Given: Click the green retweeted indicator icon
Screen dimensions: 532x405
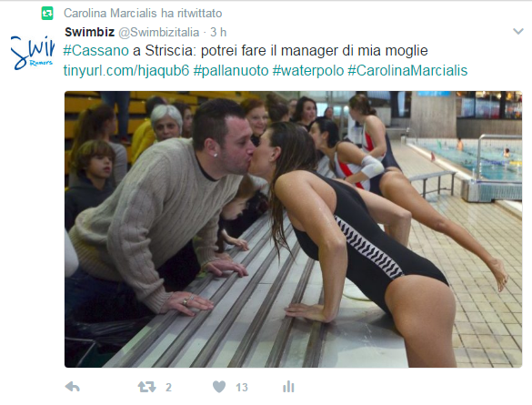Looking at the screenshot, I should [47, 14].
